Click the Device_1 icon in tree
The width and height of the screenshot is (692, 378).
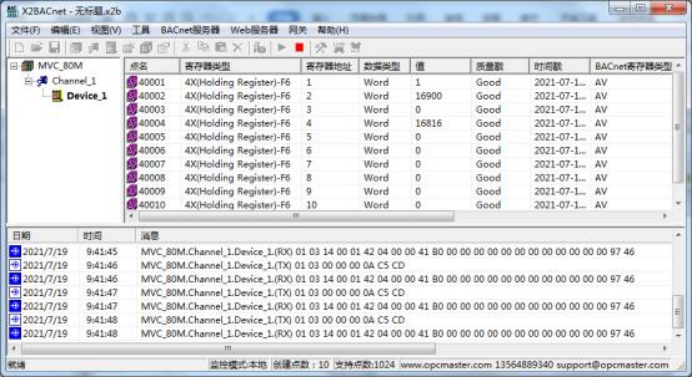click(57, 96)
